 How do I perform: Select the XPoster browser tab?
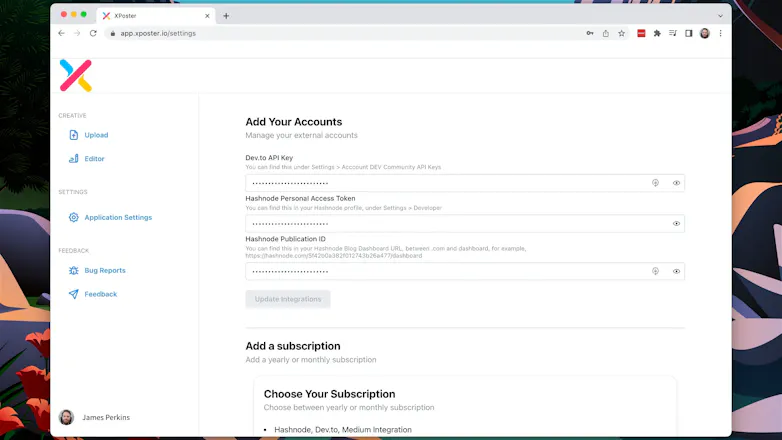(x=155, y=16)
